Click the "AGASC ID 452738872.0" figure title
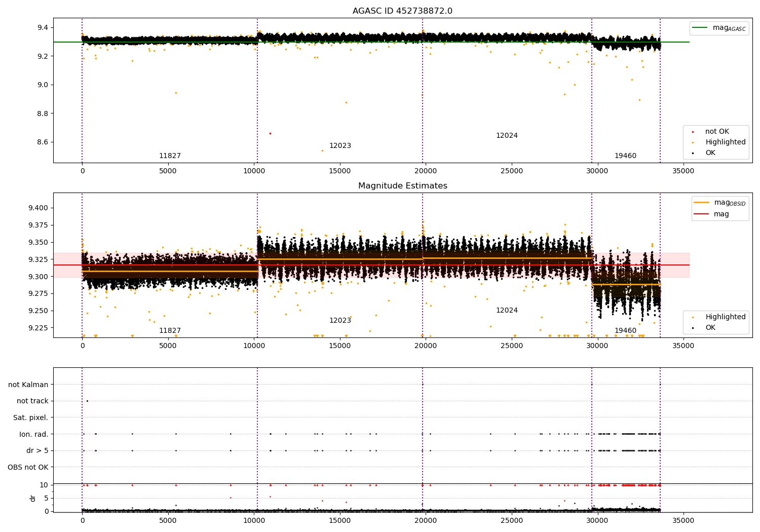This screenshot has height=532, width=760. tap(402, 11)
